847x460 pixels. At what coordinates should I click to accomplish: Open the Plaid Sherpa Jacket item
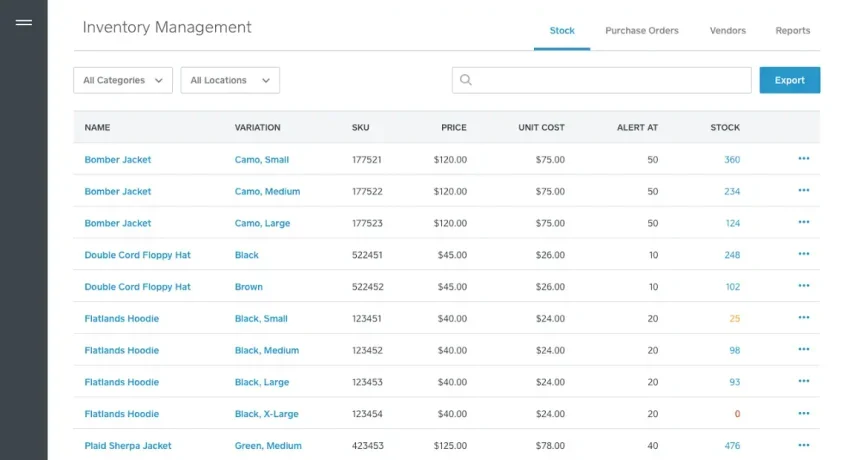click(x=128, y=446)
